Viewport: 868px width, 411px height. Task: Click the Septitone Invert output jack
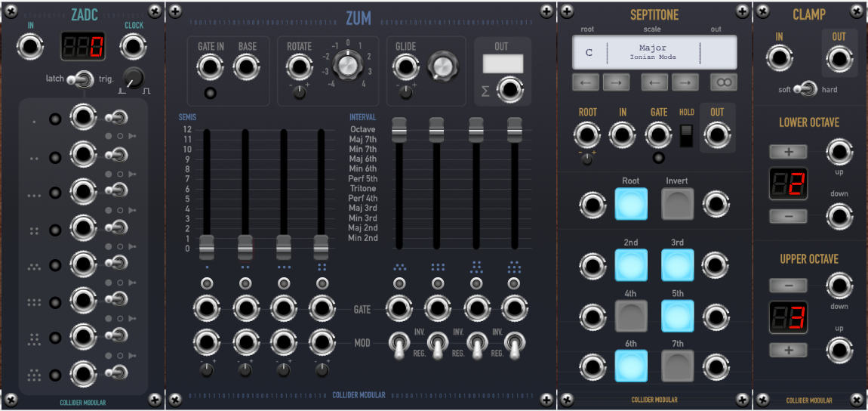[x=716, y=204]
